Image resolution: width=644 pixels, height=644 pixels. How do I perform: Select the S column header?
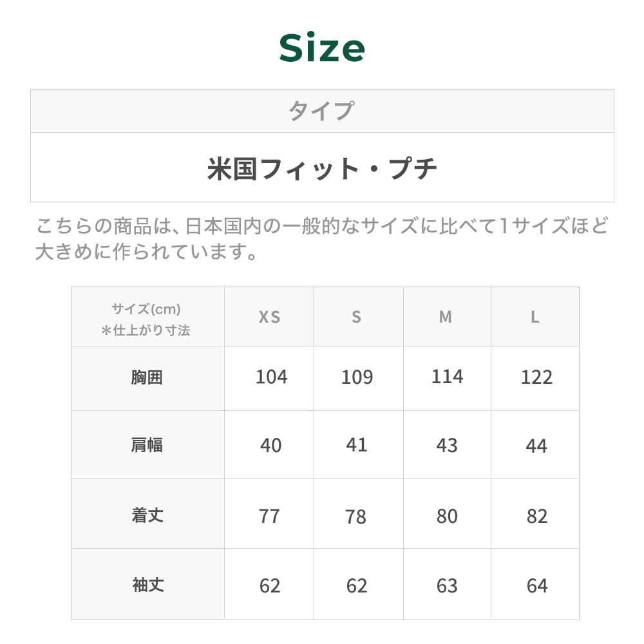357,317
